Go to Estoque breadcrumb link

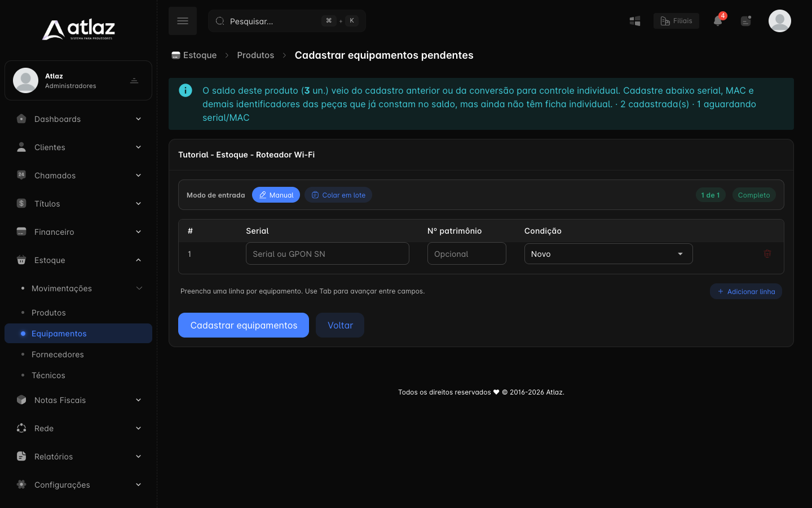click(x=194, y=55)
